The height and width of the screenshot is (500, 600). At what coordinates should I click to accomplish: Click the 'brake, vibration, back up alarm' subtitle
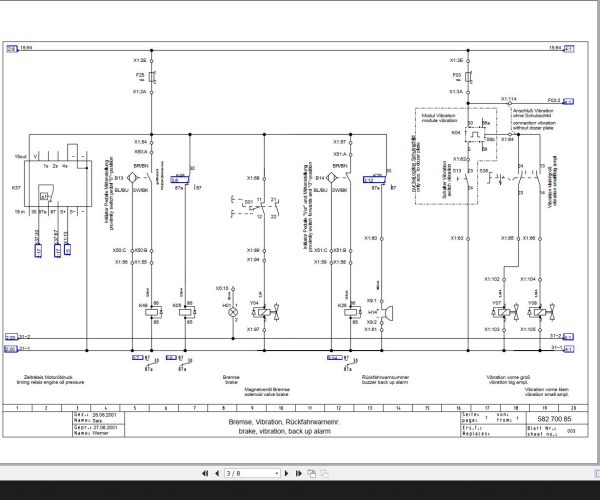click(285, 431)
